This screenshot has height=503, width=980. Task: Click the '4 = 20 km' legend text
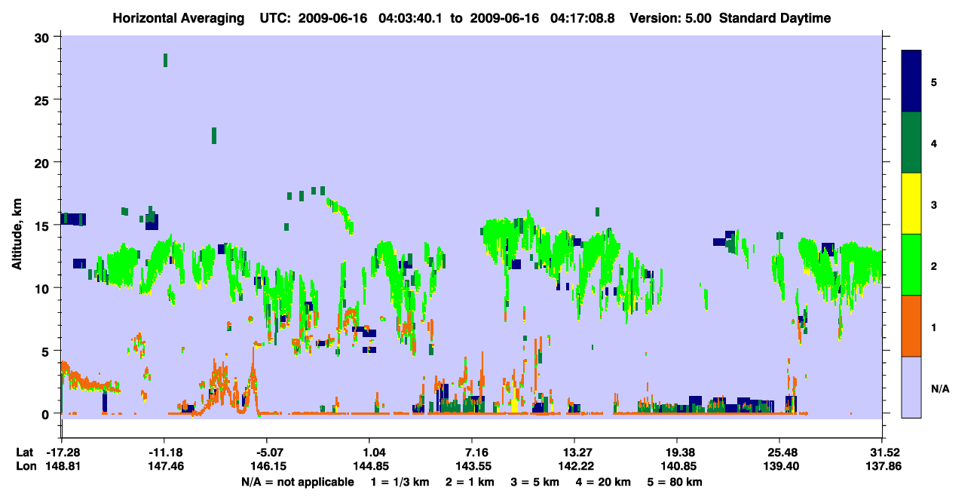[x=605, y=482]
